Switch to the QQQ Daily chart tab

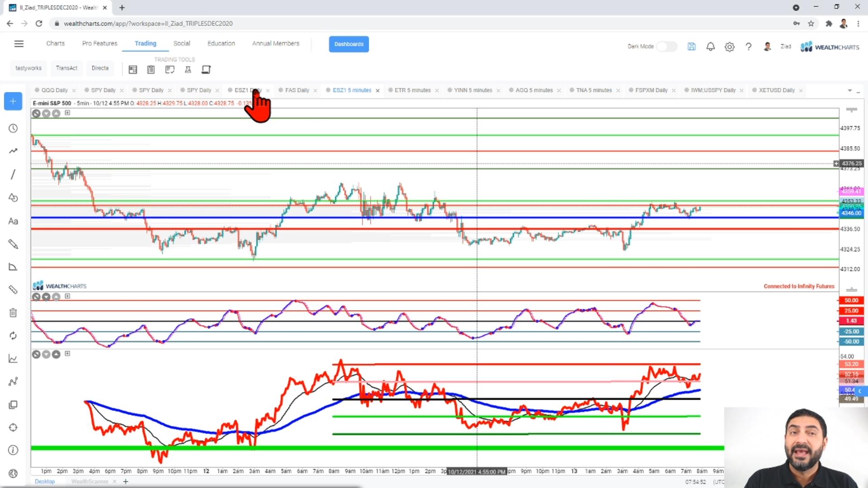54,90
